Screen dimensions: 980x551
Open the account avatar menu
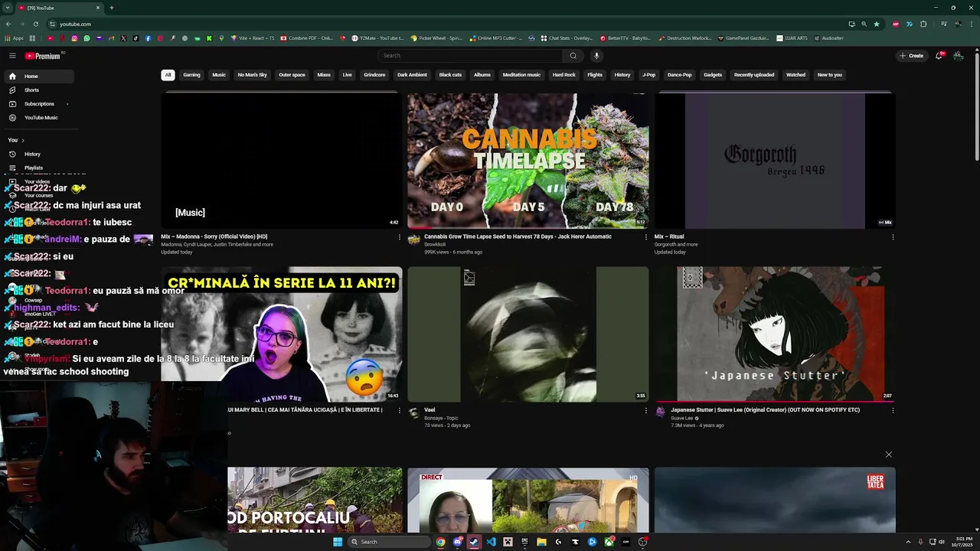959,56
